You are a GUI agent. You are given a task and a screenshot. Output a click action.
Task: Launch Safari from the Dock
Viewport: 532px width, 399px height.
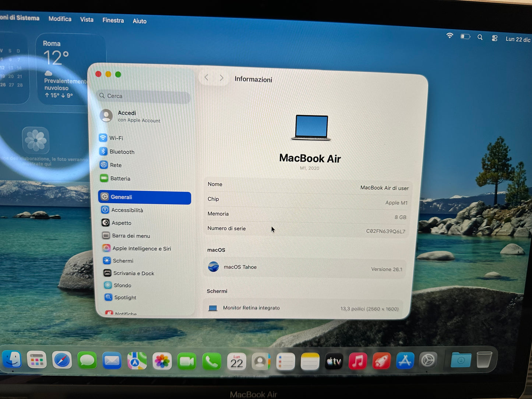[x=62, y=361]
